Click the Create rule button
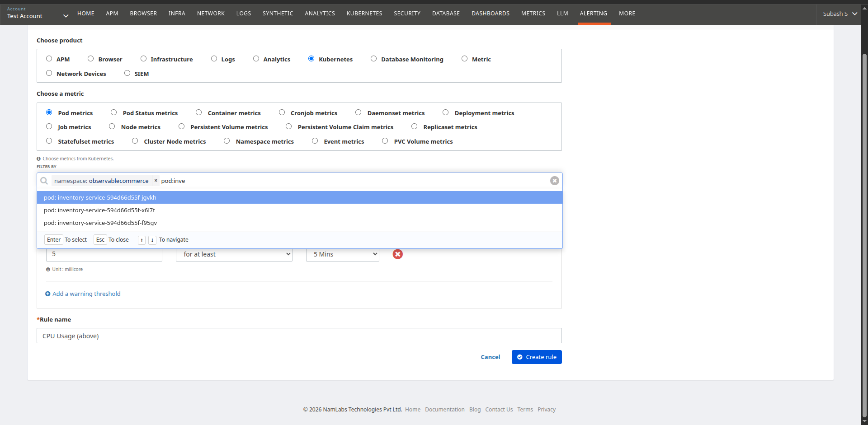868x425 pixels. (537, 357)
